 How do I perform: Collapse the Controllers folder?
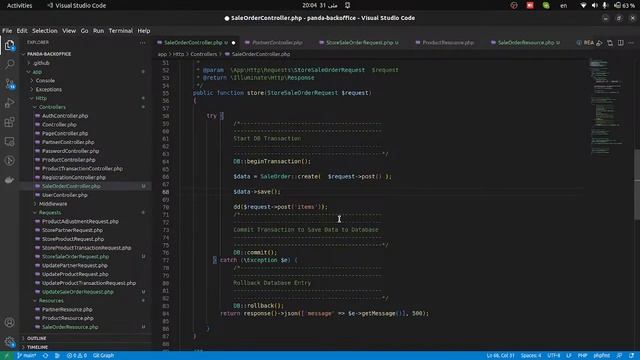[x=52, y=107]
